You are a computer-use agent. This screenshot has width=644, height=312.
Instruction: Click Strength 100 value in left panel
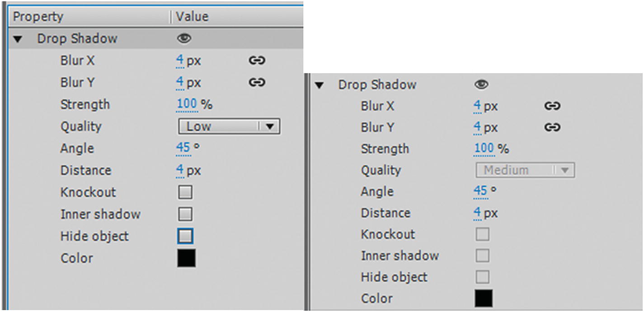tap(187, 104)
